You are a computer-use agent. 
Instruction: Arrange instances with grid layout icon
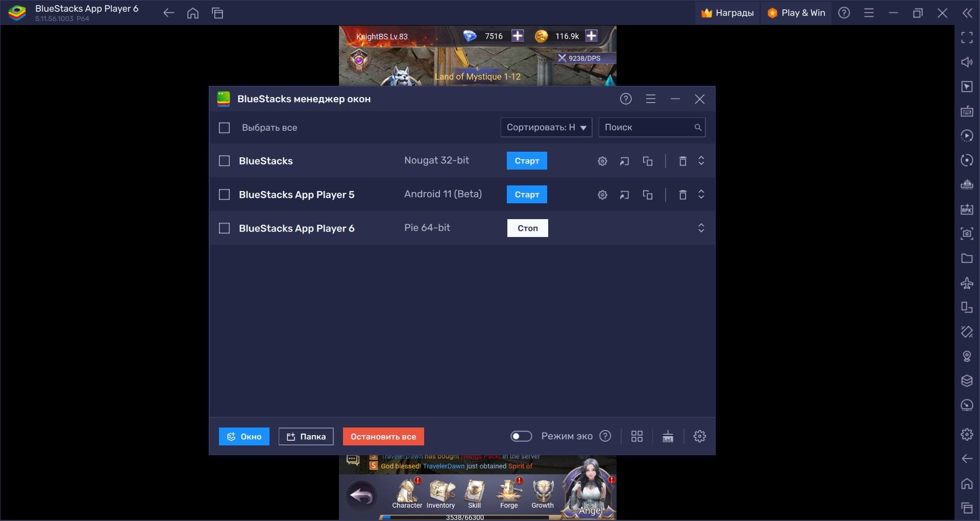(x=637, y=436)
